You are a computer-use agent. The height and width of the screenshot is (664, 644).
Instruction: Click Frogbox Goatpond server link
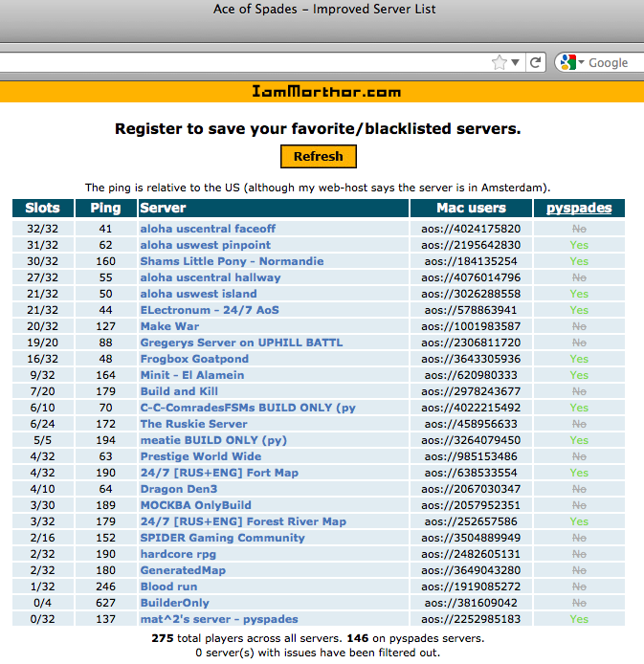click(194, 359)
